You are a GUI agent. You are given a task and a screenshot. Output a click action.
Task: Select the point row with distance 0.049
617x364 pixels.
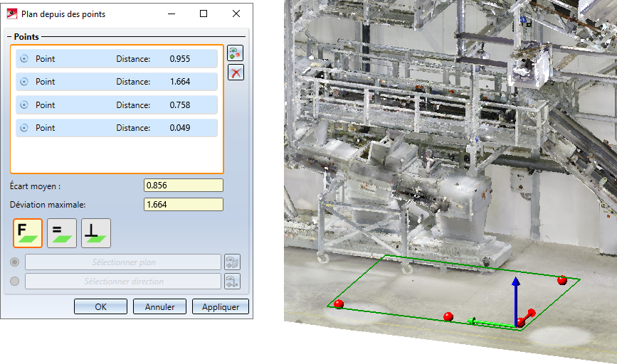tap(116, 128)
